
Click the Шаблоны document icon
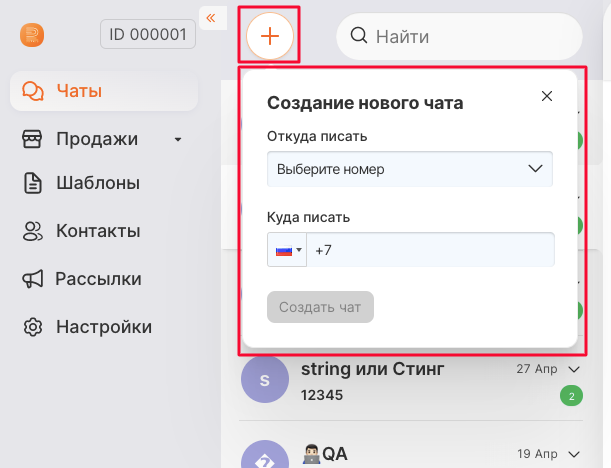(x=34, y=183)
